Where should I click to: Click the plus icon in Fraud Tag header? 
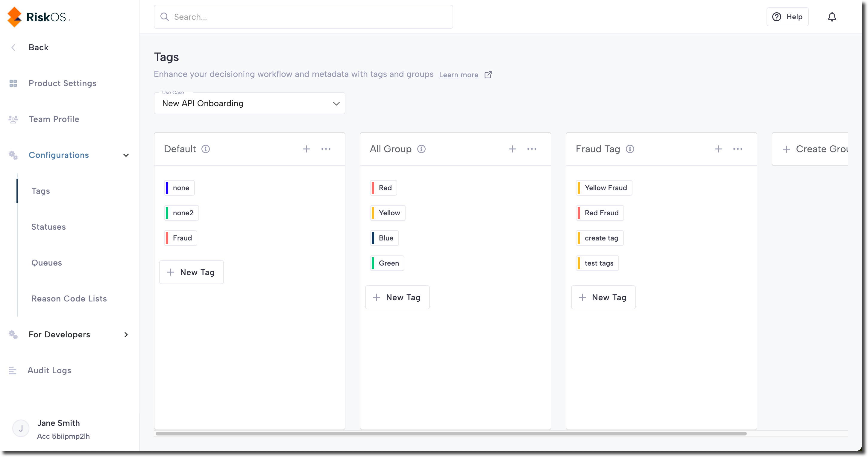[718, 149]
